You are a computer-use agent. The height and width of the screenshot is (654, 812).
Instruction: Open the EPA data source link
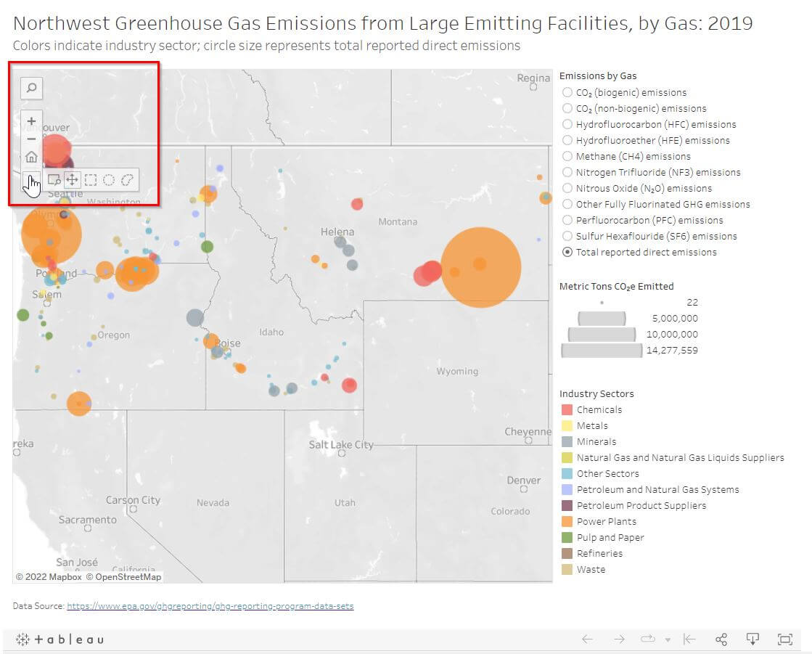coord(210,606)
